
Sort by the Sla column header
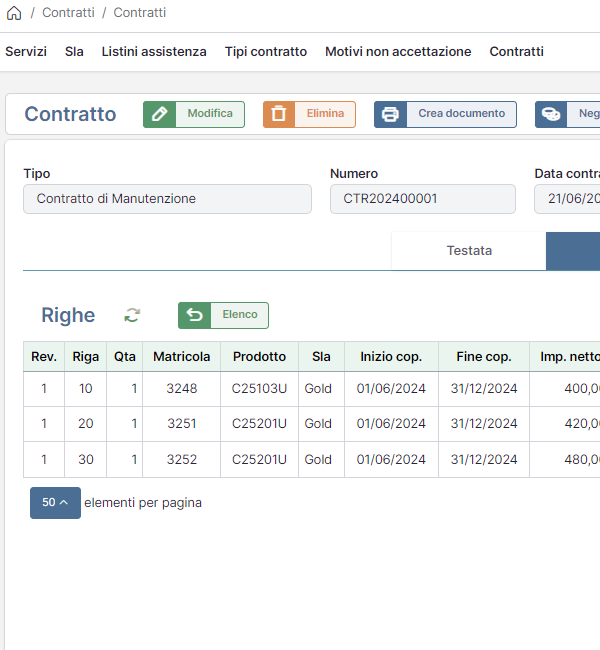321,357
